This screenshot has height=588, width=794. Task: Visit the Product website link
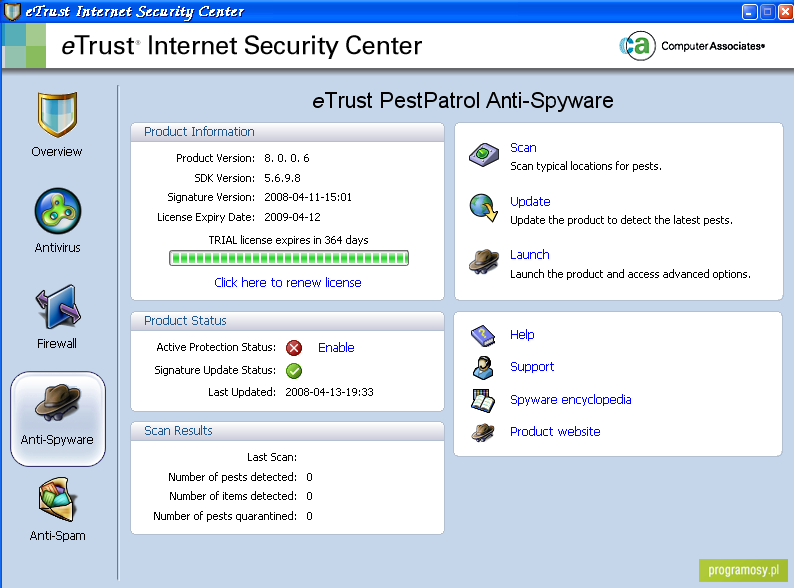555,432
